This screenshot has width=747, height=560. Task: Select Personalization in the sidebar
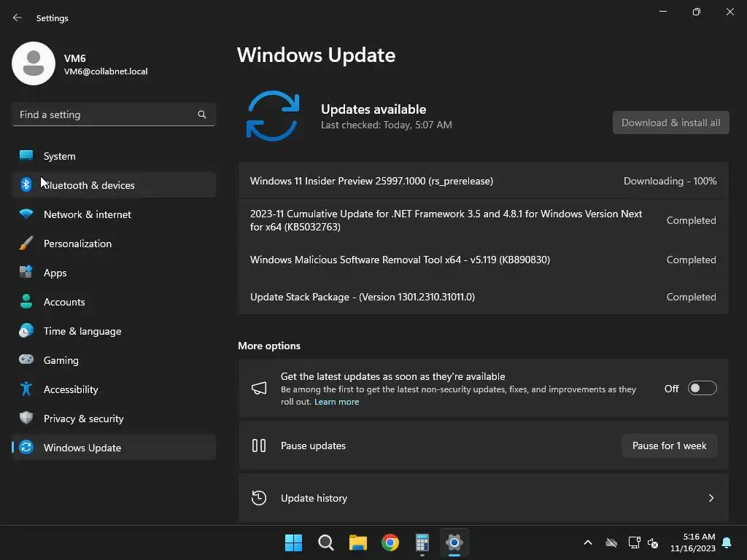pyautogui.click(x=114, y=244)
